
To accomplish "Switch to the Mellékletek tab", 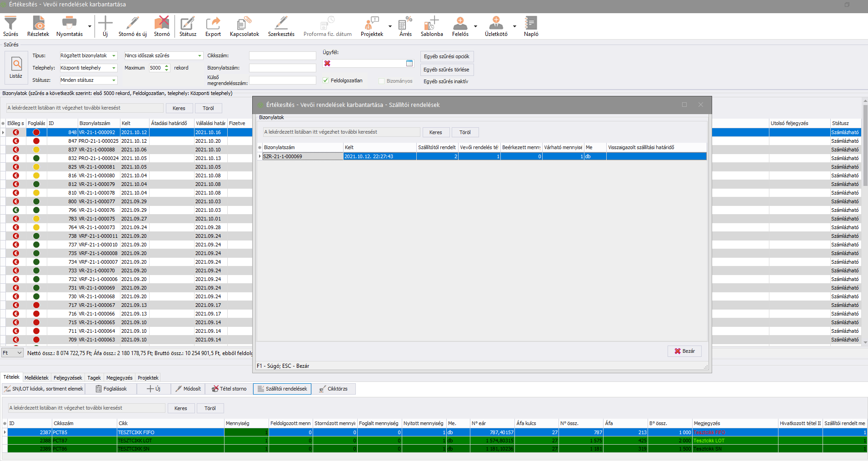I will coord(36,378).
